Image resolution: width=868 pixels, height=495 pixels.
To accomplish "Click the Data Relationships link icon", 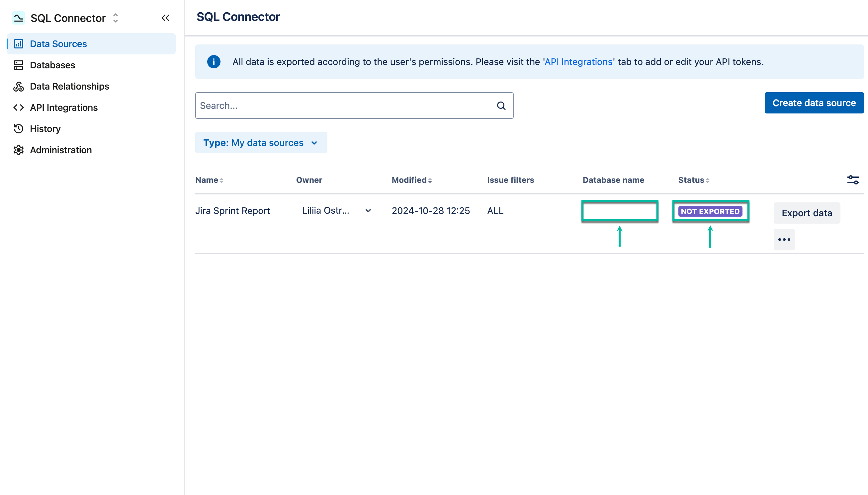I will click(19, 86).
